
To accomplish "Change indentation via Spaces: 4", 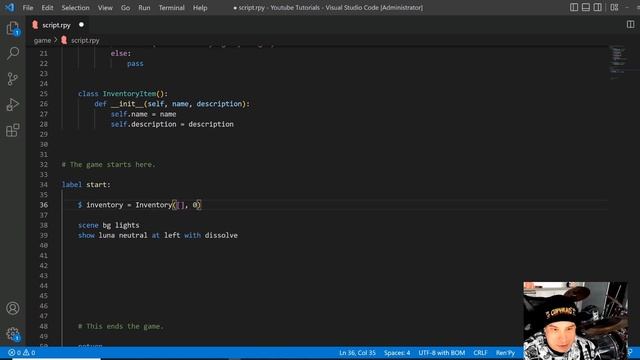I will pos(397,353).
